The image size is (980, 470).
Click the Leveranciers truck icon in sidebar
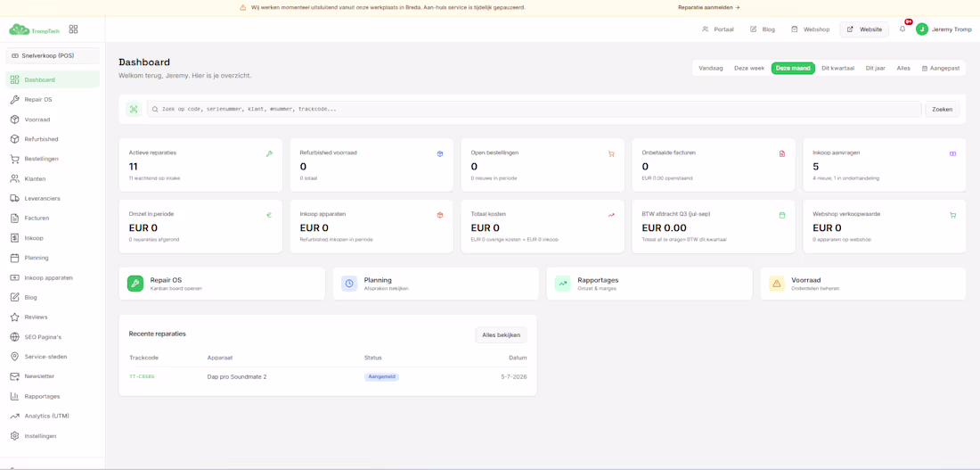click(x=14, y=198)
